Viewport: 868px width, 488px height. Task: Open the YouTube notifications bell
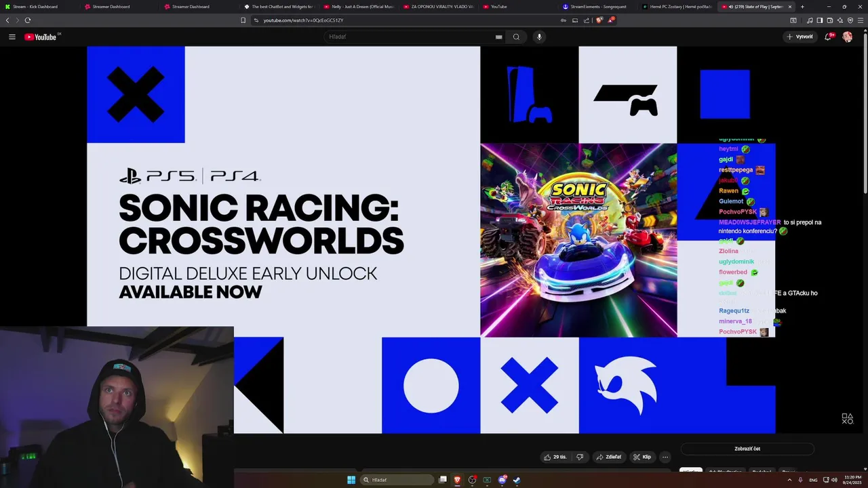(x=828, y=37)
